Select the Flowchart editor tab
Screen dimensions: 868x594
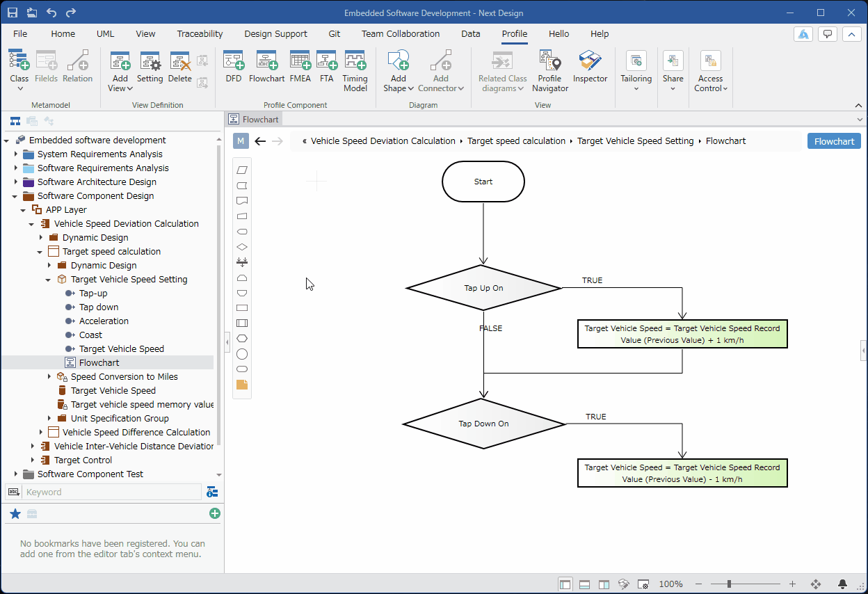(x=254, y=120)
